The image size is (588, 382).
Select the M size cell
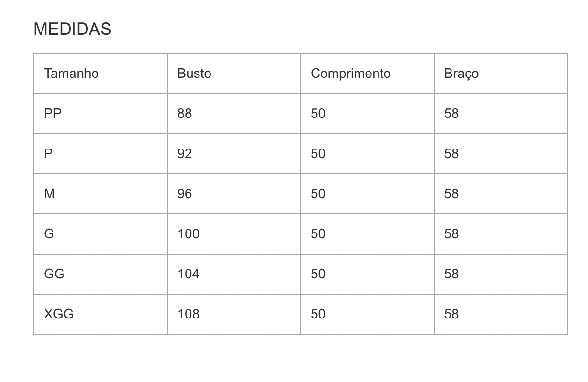point(49,194)
